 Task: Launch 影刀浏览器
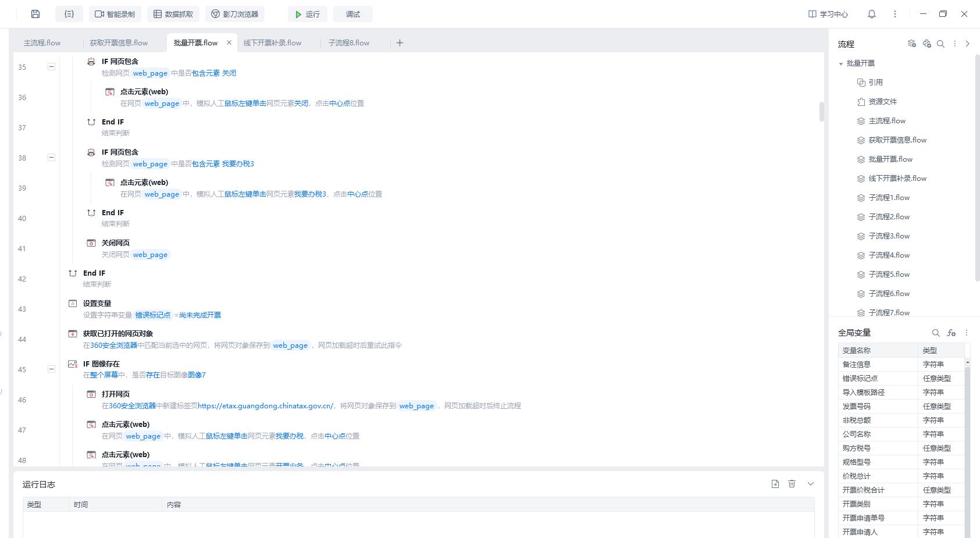234,14
